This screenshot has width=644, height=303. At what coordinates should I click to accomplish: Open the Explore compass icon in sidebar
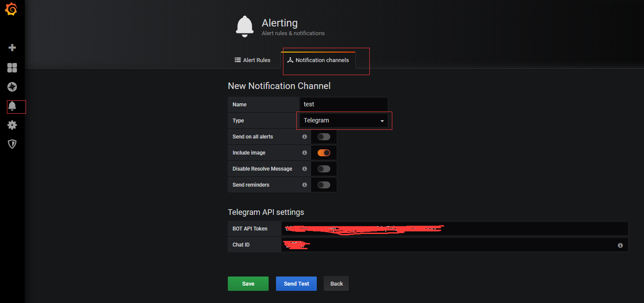pos(12,87)
